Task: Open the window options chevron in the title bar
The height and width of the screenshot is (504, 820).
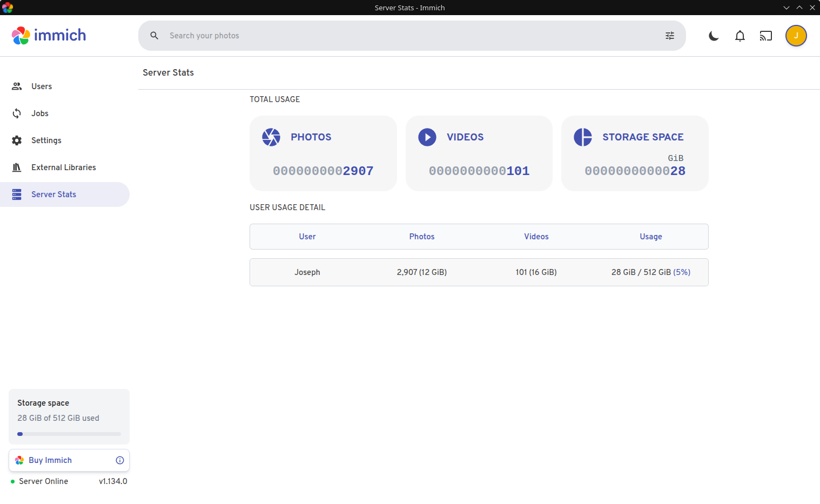Action: (786, 8)
